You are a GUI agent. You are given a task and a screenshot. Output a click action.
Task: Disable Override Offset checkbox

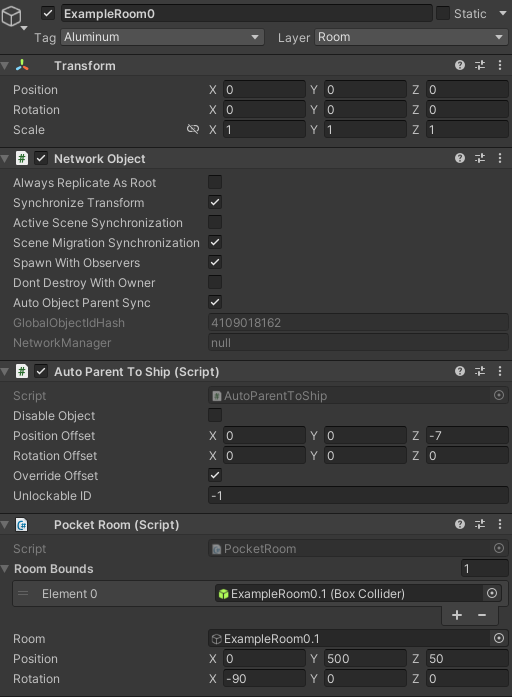(x=215, y=475)
